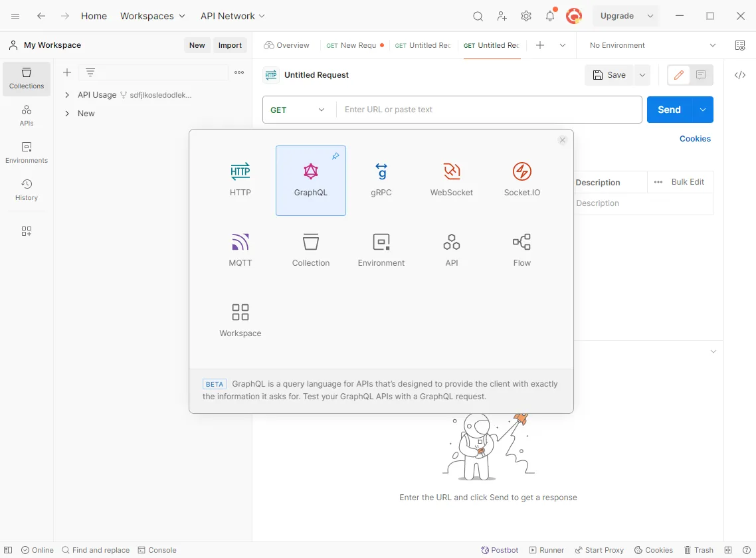Screen dimensions: 756x558
Task: Create a new Flow
Action: coord(521,251)
